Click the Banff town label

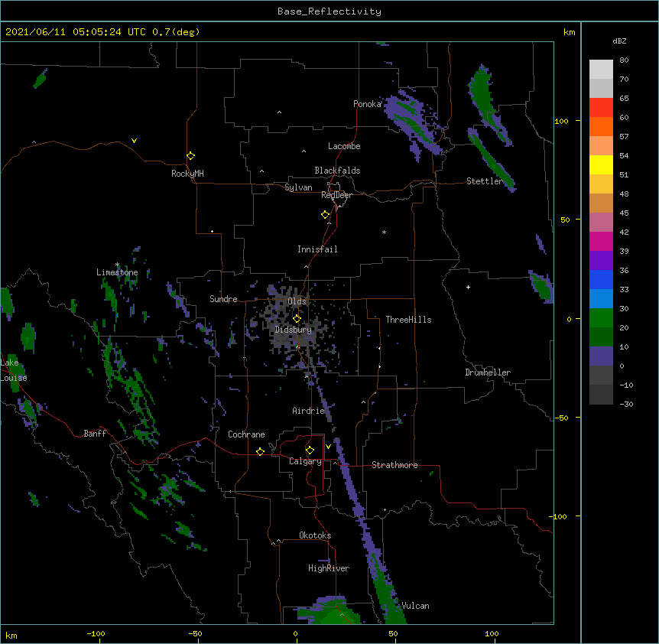[95, 434]
